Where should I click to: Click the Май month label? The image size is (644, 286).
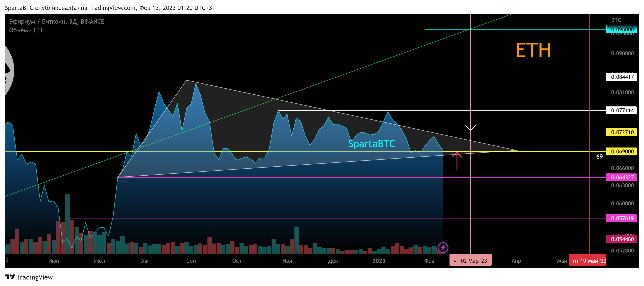(x=562, y=261)
